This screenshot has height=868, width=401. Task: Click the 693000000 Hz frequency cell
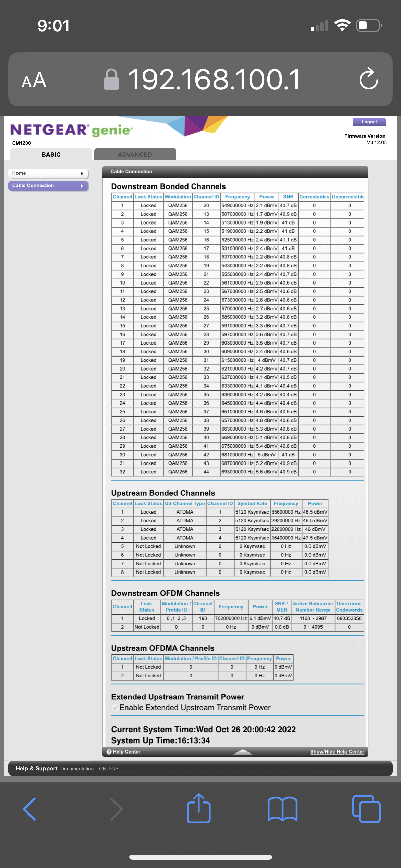(x=238, y=472)
